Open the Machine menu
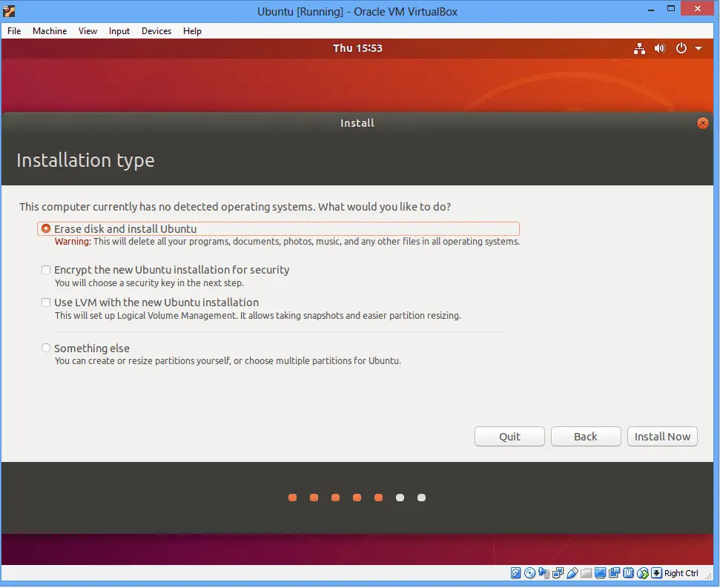 click(50, 30)
